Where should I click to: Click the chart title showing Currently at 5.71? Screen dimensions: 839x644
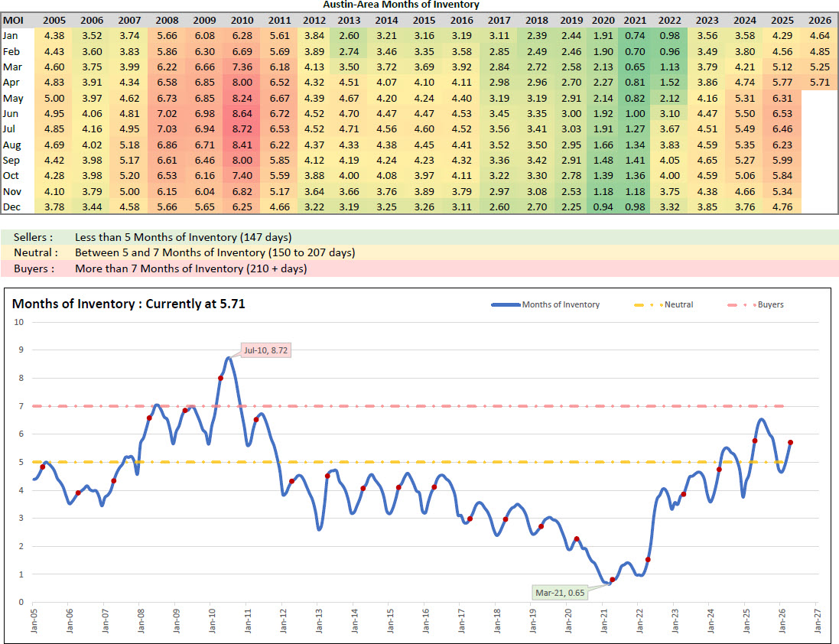[128, 304]
